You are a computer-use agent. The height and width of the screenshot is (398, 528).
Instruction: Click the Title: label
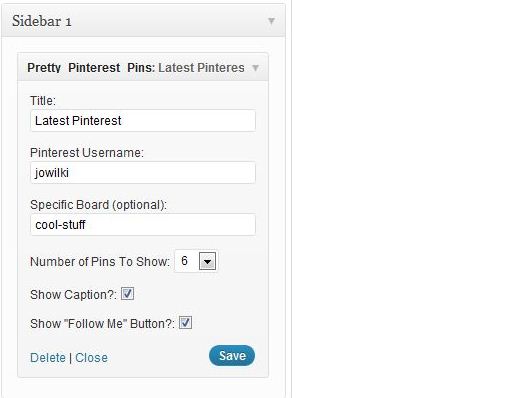tap(43, 101)
